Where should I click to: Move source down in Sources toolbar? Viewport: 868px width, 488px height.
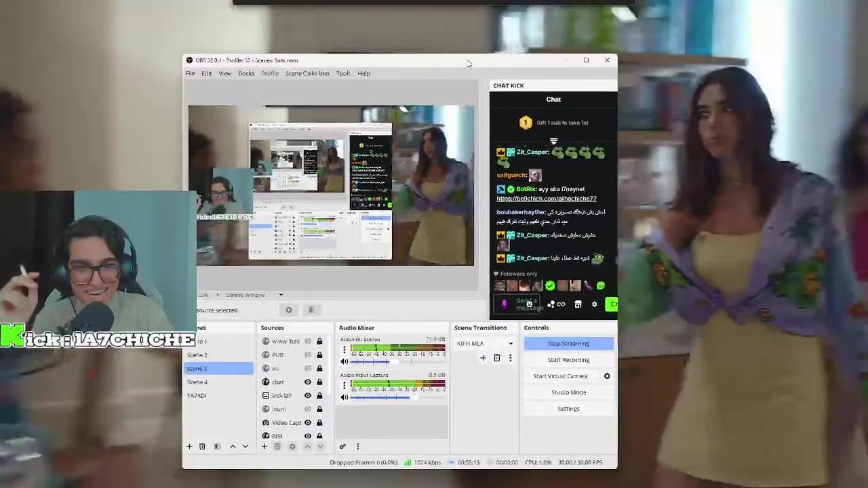pyautogui.click(x=320, y=446)
